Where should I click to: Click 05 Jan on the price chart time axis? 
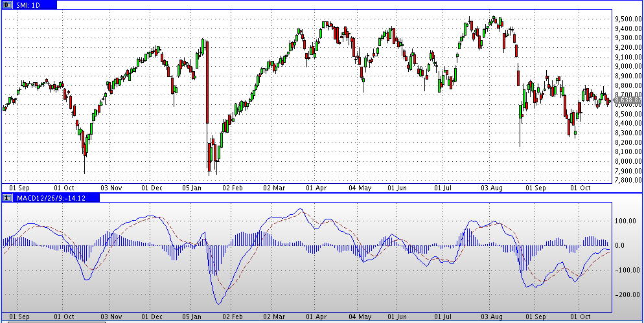click(190, 188)
